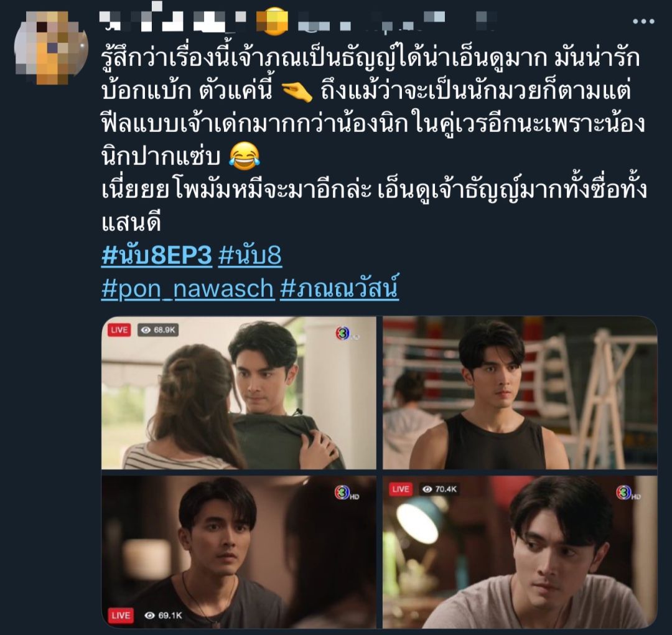Image resolution: width=672 pixels, height=635 pixels.
Task: Open the three-dot more options menu
Action: pos(643,21)
